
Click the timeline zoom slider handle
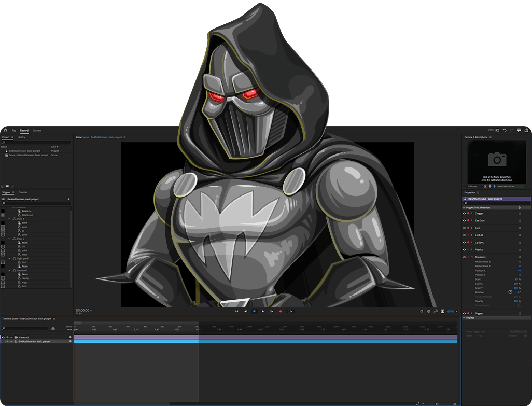[437, 404]
